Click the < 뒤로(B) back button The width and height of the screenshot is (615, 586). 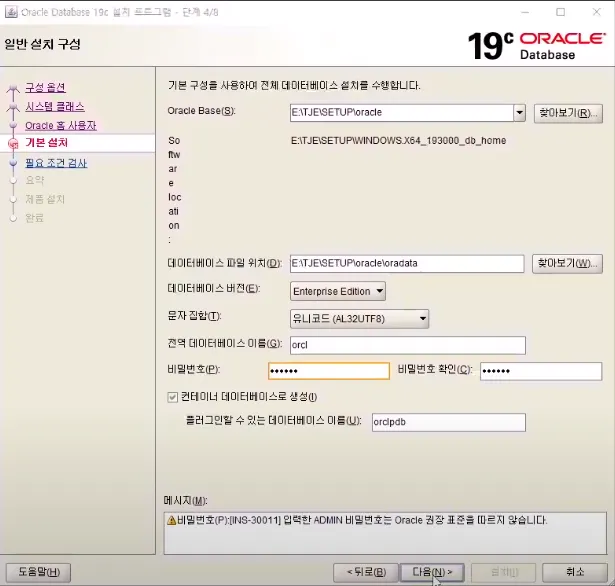click(x=366, y=572)
